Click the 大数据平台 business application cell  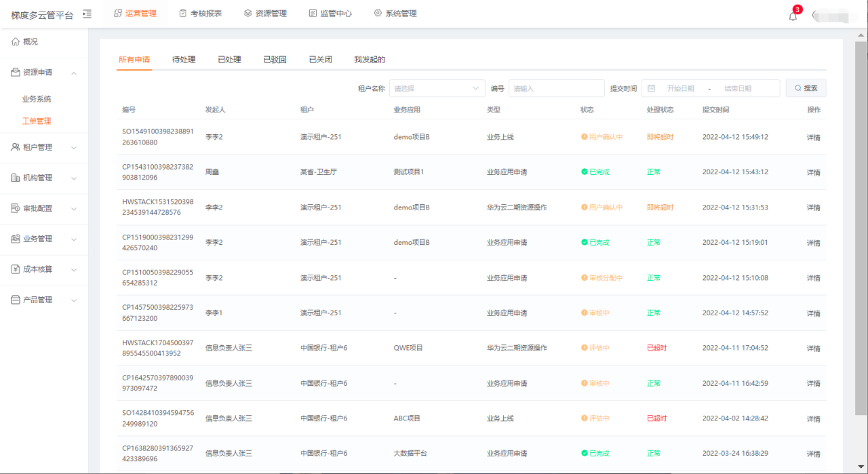(410, 454)
